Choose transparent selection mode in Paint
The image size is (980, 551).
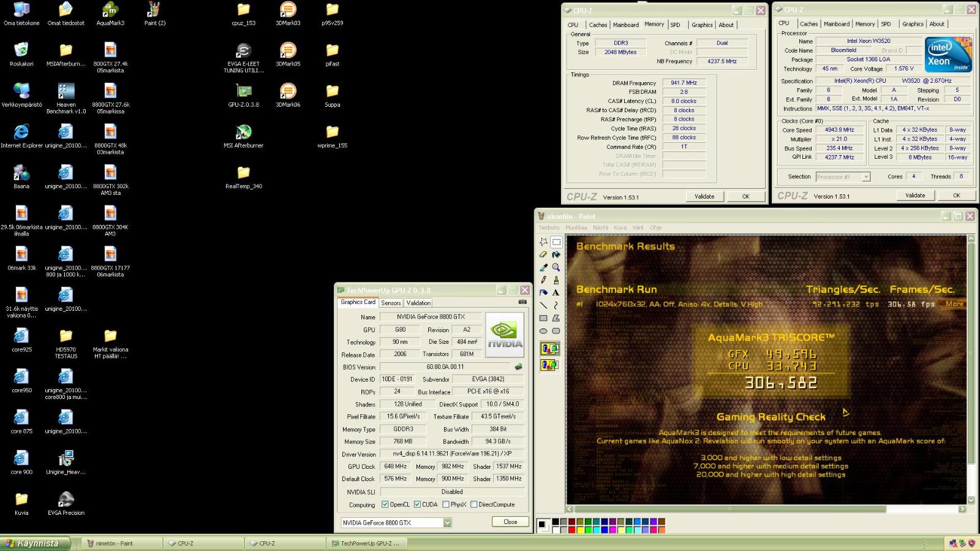click(x=549, y=365)
